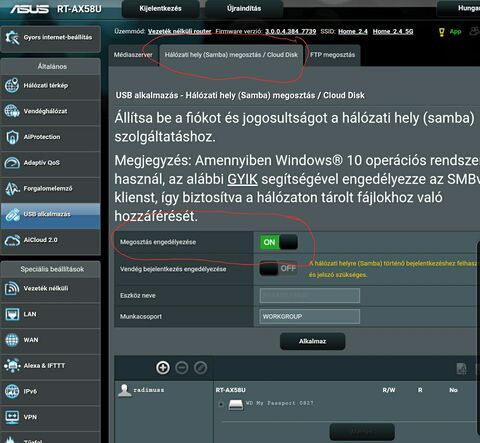
Task: Click firmware version 3.0.0.4.384_7739 link
Action: pos(290,32)
